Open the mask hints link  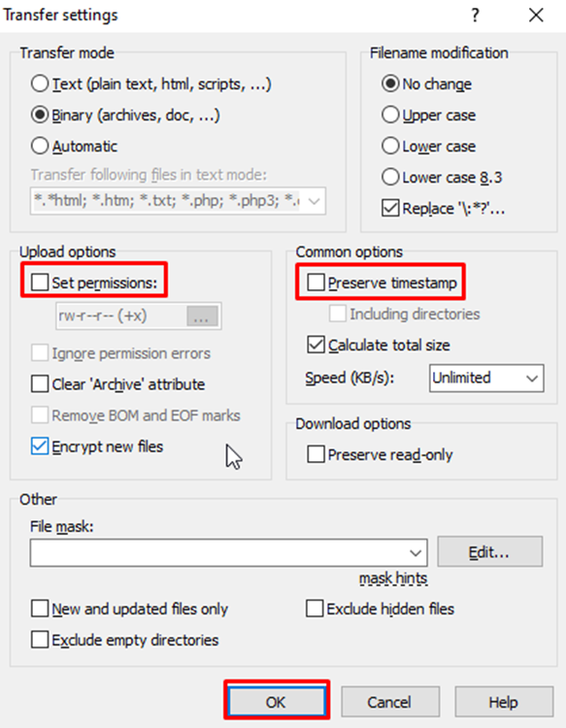click(393, 579)
